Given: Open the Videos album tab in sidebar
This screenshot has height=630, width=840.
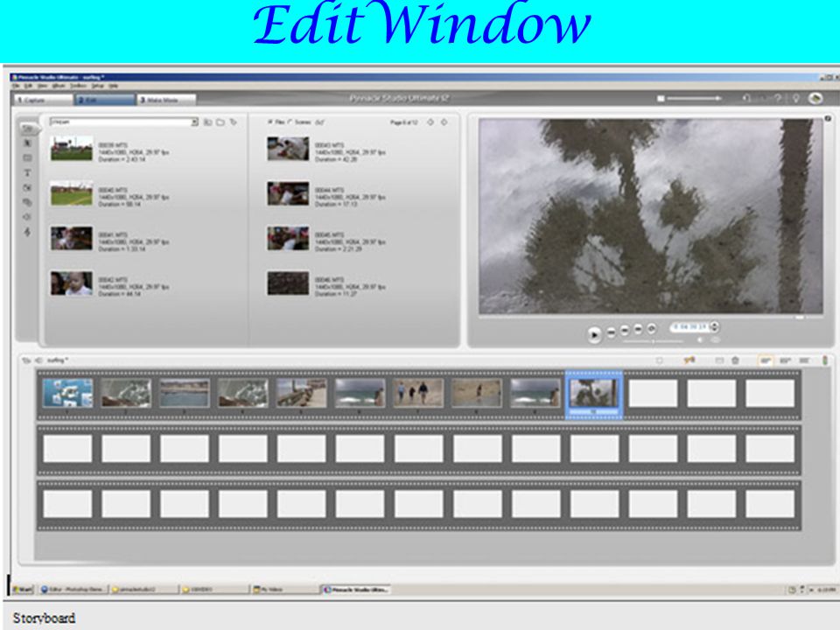Looking at the screenshot, I should click(27, 129).
